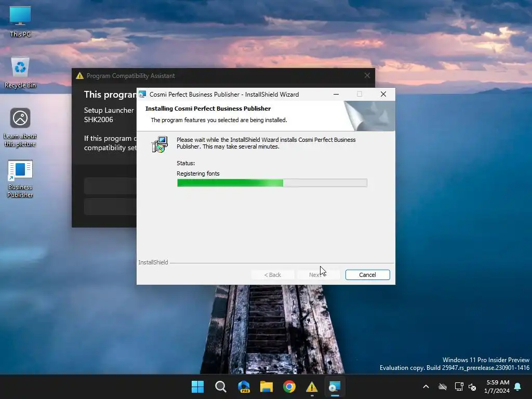Click the 'SHK2006' text in Compatibility Assistant
532x399 pixels.
98,119
